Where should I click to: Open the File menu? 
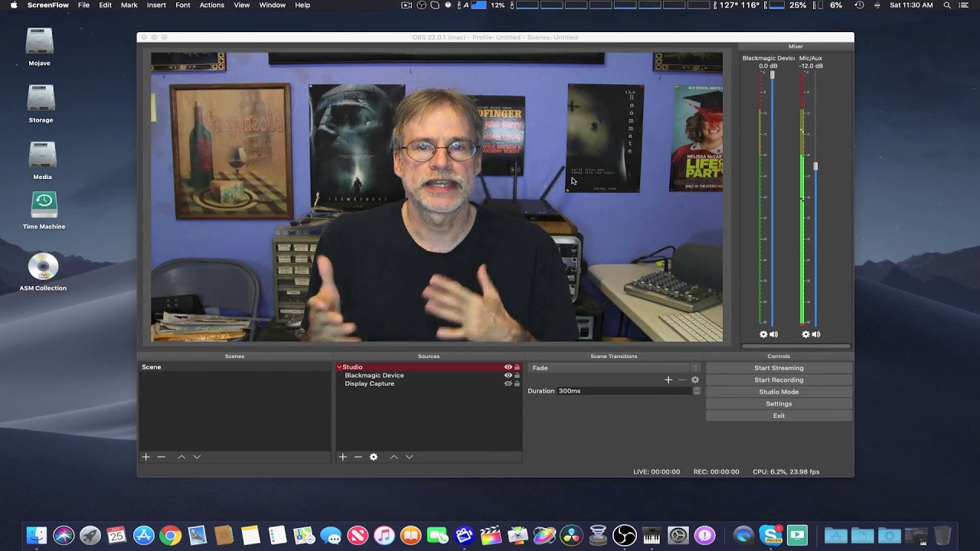(83, 5)
